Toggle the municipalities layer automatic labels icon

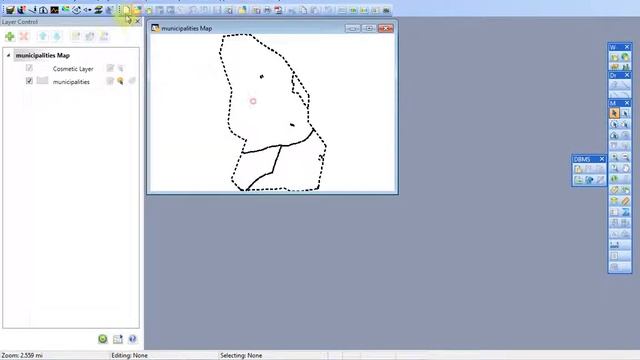131,81
